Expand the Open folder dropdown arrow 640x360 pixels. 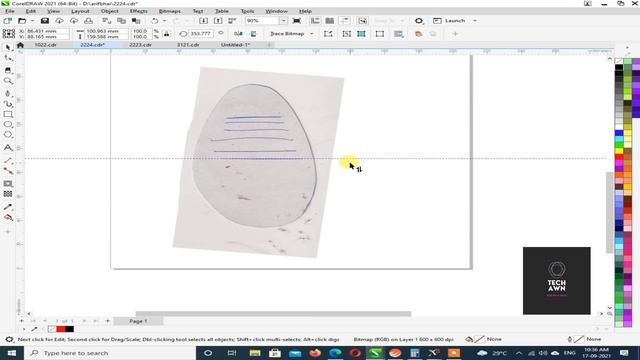(32, 20)
